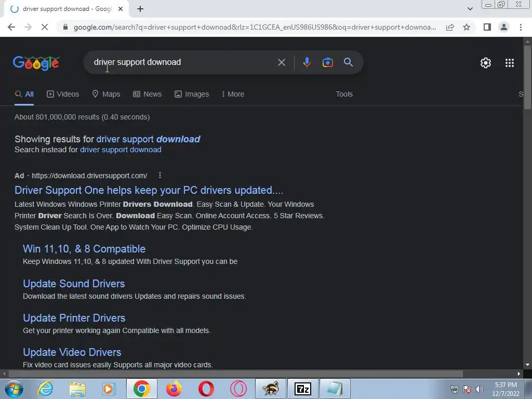Switch to News results tab
Viewport: 532px width, 399px height.
point(147,94)
